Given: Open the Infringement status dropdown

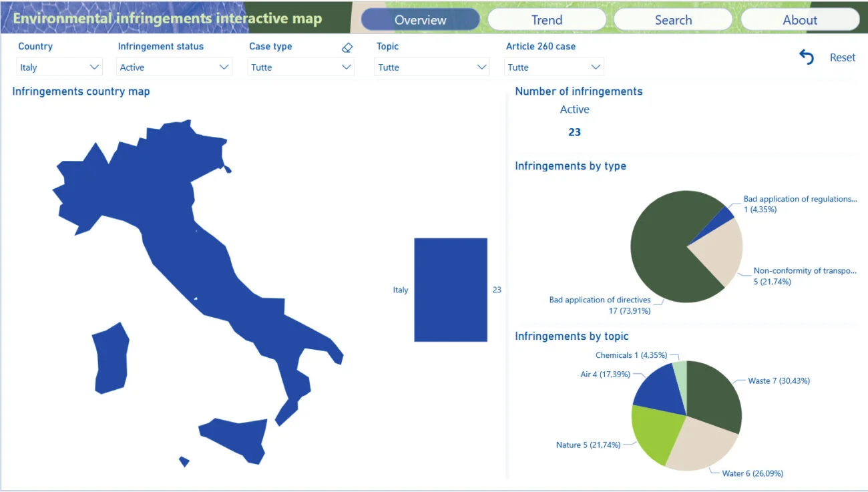Looking at the screenshot, I should click(x=174, y=67).
